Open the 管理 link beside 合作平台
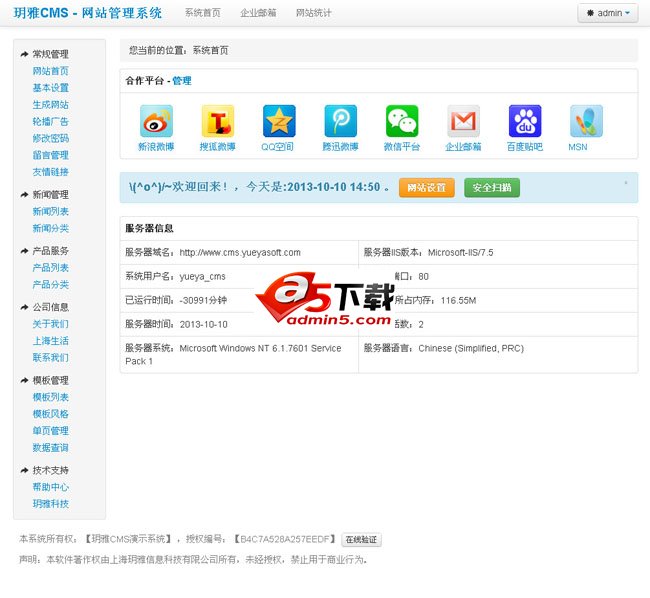This screenshot has height=598, width=650. tap(182, 81)
